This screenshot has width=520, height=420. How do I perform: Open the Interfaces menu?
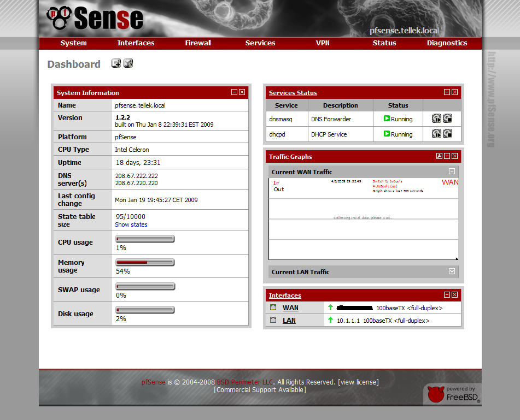(136, 43)
